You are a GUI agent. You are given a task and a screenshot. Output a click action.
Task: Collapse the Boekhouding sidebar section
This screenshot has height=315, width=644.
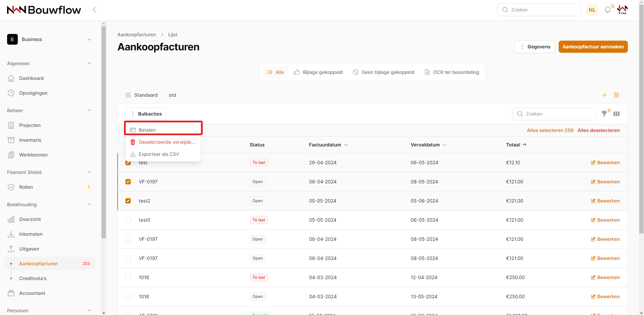(x=89, y=205)
